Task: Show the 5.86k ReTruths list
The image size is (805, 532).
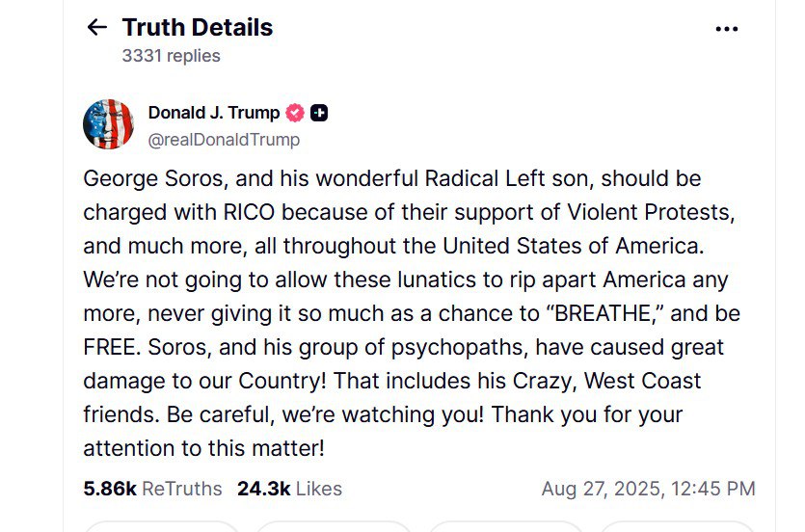Action: coord(152,489)
